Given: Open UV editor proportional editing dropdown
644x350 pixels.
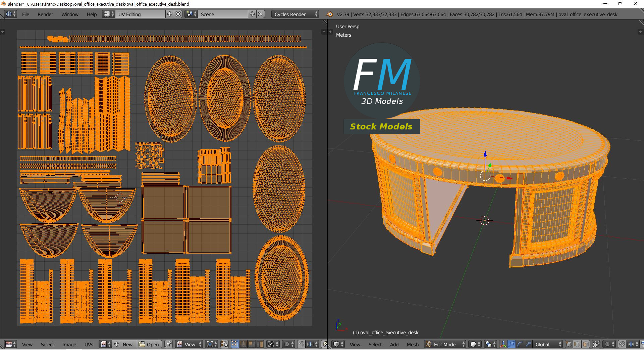Looking at the screenshot, I should point(288,344).
